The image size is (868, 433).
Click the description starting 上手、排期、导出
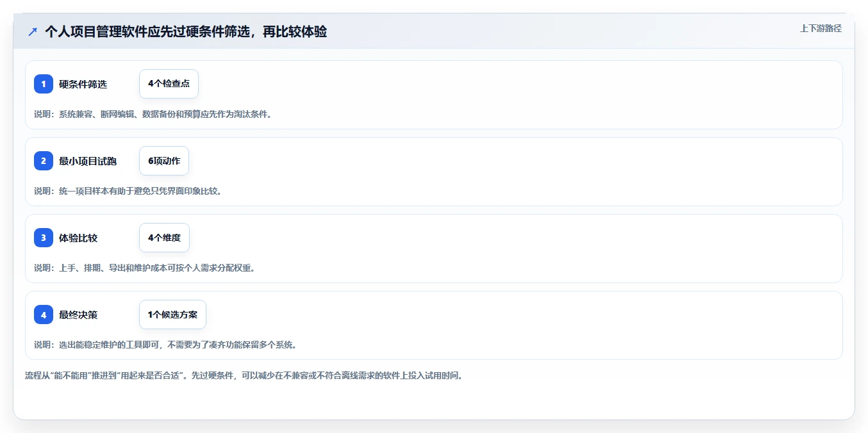pos(144,268)
